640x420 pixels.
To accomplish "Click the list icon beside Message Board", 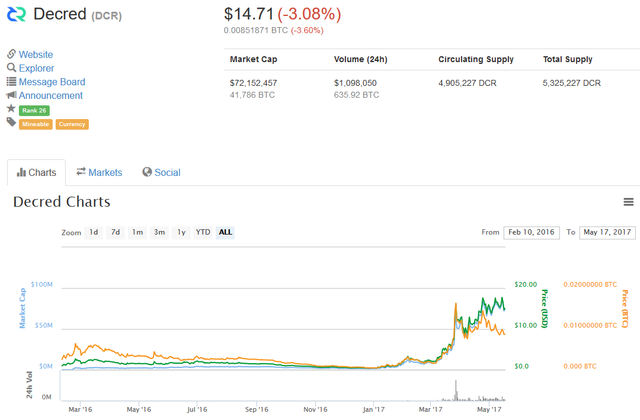I will click(11, 81).
